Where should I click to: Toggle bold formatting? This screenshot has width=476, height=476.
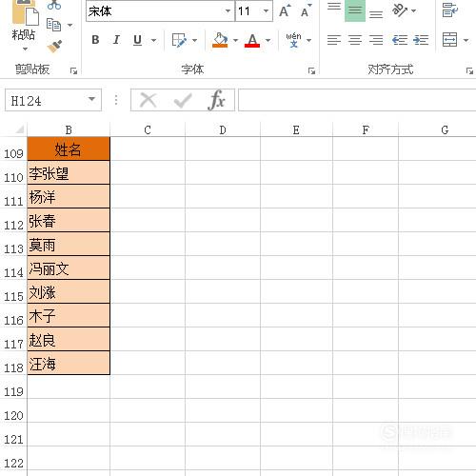[x=95, y=40]
